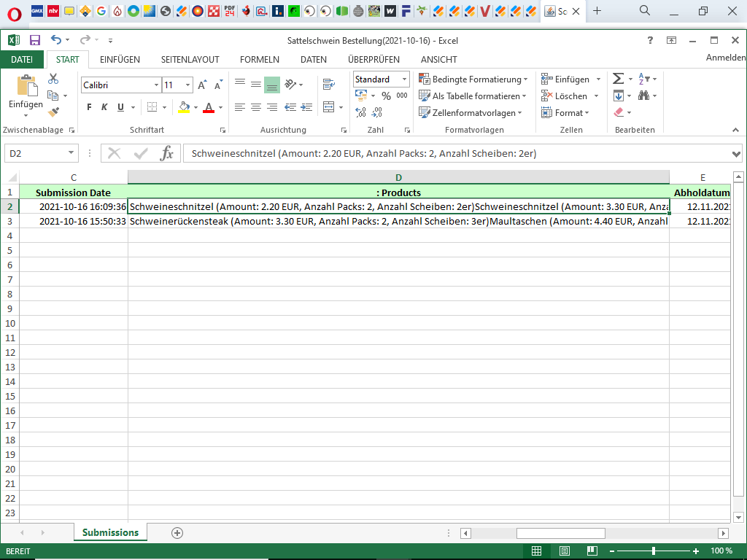Switch to the SEITENLAYOUT ribbon tab

coord(190,60)
